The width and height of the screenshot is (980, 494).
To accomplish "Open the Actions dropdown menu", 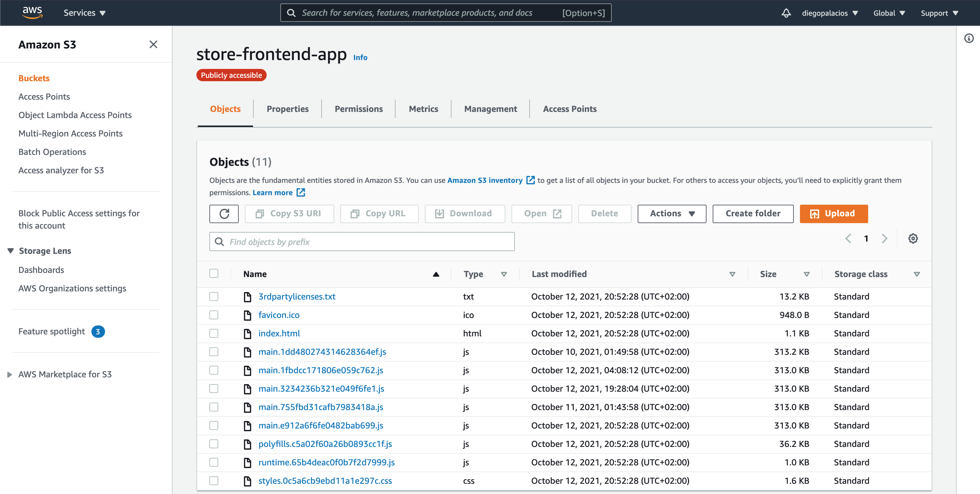I will pyautogui.click(x=671, y=214).
